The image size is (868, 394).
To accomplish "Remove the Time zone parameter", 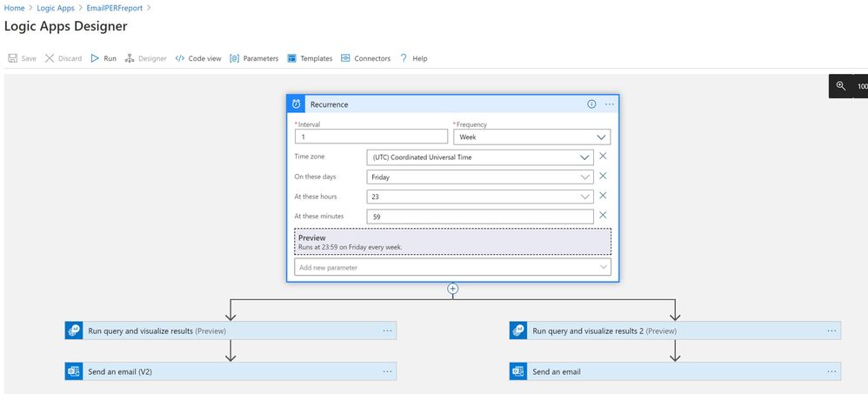I will point(603,157).
